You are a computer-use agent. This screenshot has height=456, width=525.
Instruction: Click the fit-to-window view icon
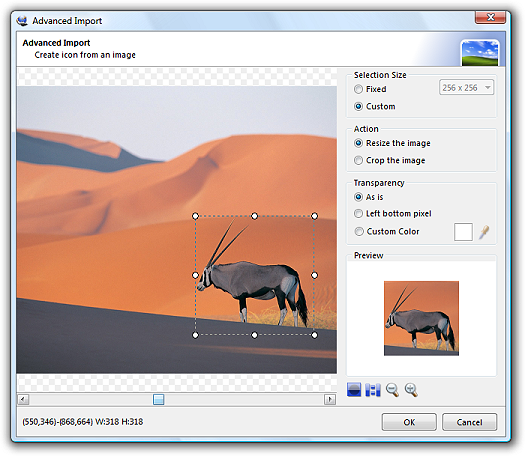(354, 390)
